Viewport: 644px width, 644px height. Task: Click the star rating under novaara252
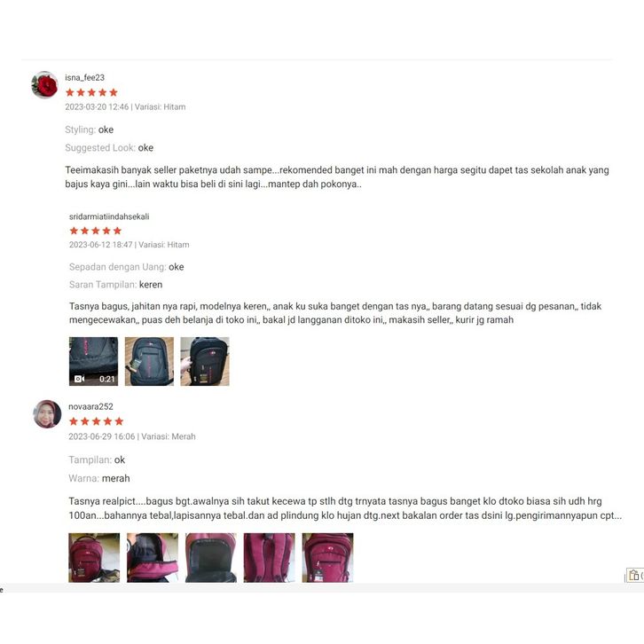click(x=96, y=421)
